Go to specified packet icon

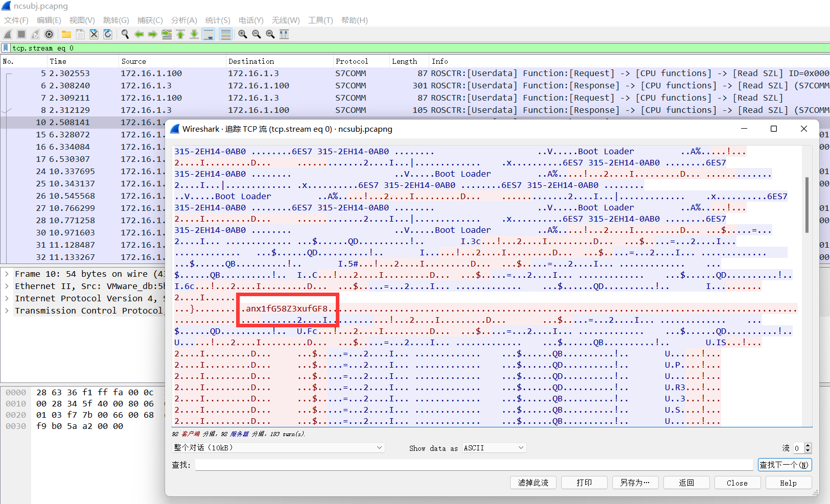coord(167,34)
